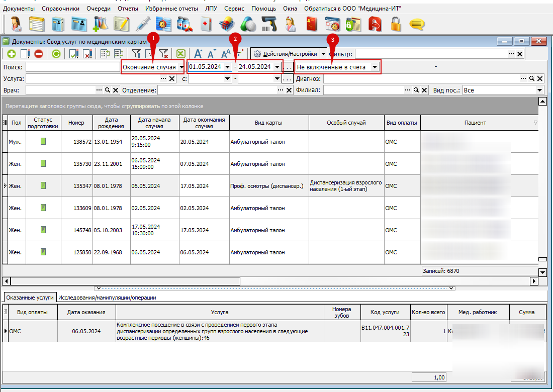Open the upper table column chooser icon

(5, 122)
